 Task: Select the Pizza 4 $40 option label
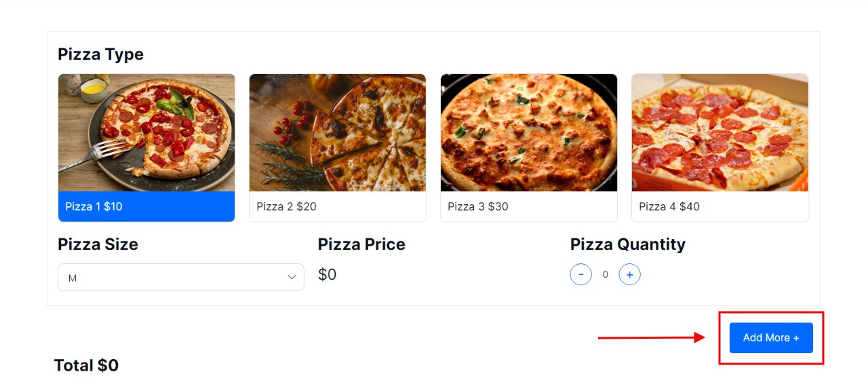click(x=669, y=206)
